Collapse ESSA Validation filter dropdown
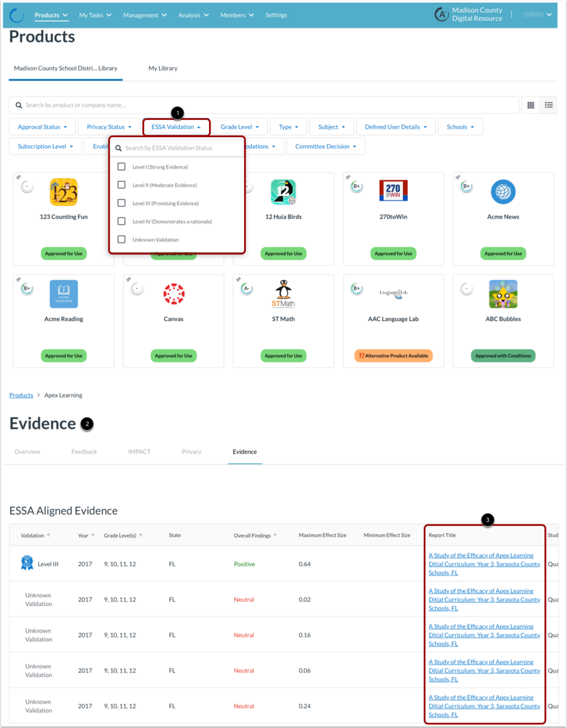 [x=176, y=127]
